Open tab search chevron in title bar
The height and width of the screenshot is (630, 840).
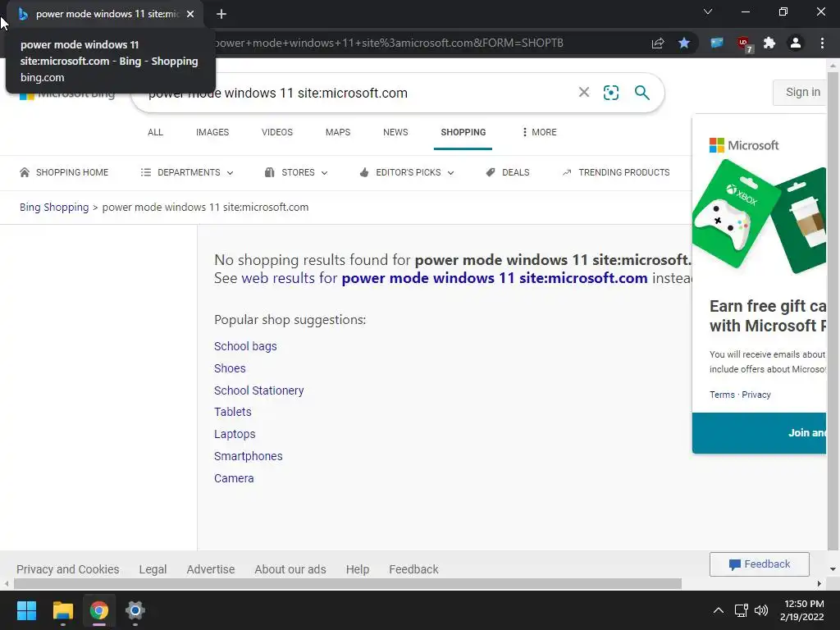pos(708,11)
